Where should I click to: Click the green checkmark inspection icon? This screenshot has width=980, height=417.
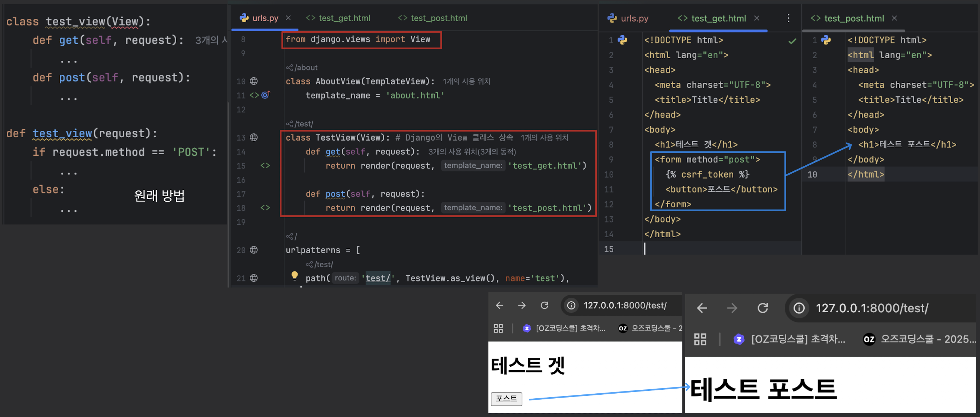point(792,41)
